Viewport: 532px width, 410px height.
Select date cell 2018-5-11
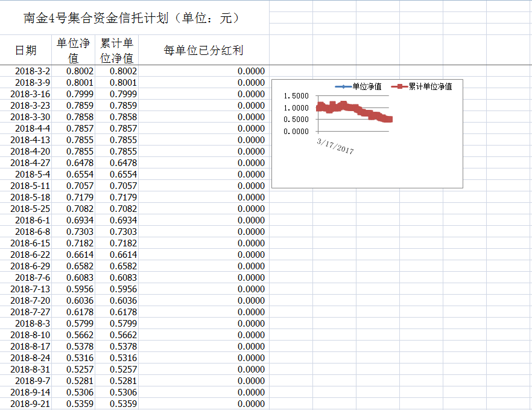(x=26, y=186)
